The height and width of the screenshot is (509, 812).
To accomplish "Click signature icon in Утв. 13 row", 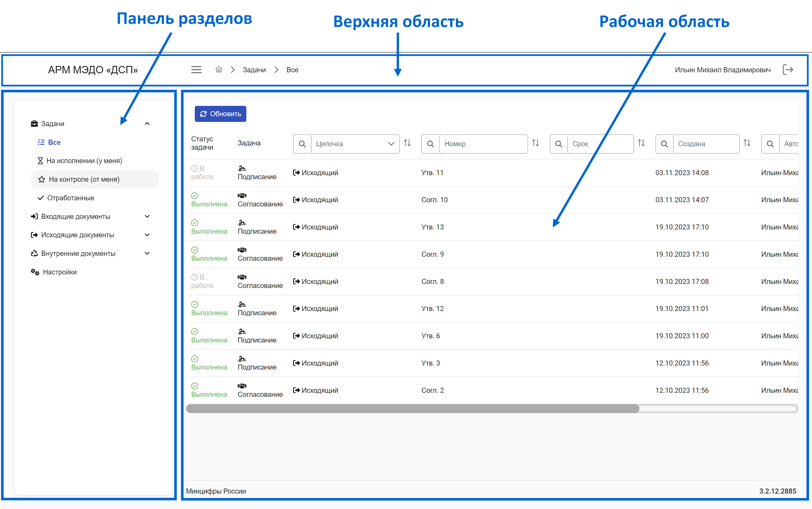I will (x=242, y=223).
